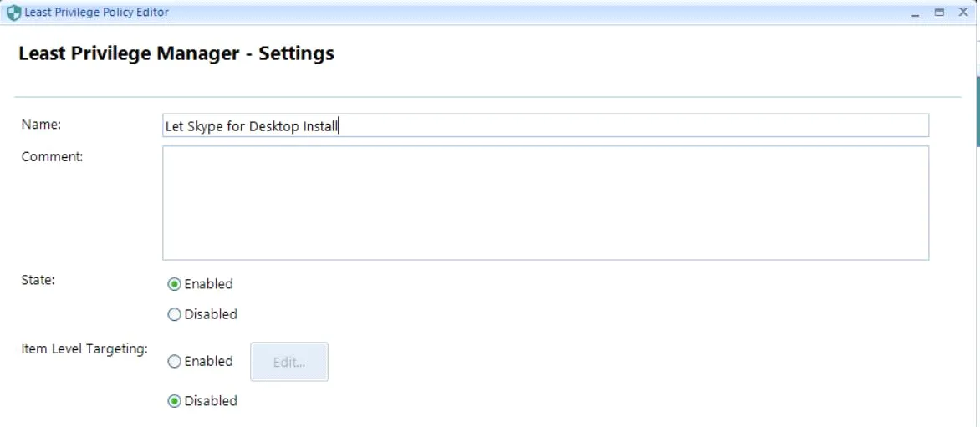Viewport: 980px width, 427px height.
Task: Click the "Name:" field label
Action: coord(42,125)
